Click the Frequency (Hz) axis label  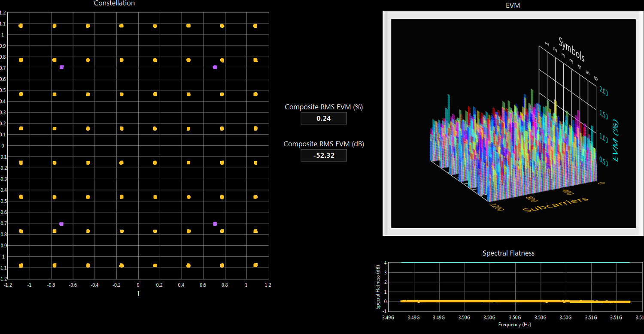coord(514,325)
